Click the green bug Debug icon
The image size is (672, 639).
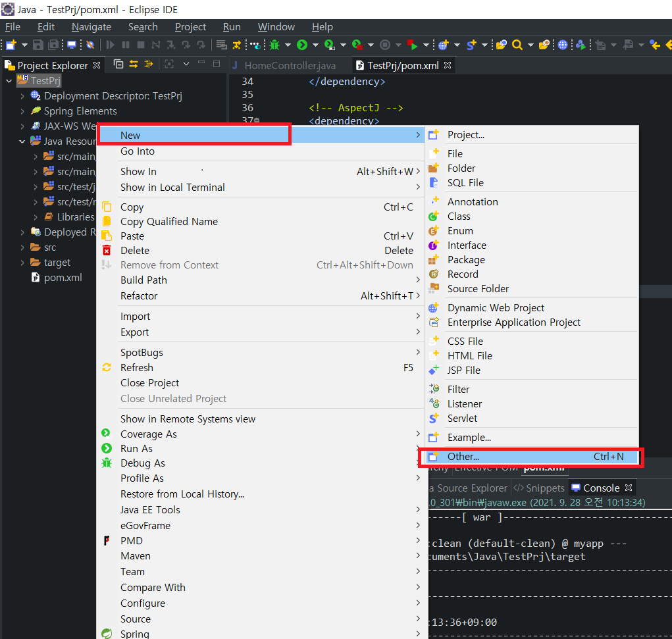[x=274, y=45]
